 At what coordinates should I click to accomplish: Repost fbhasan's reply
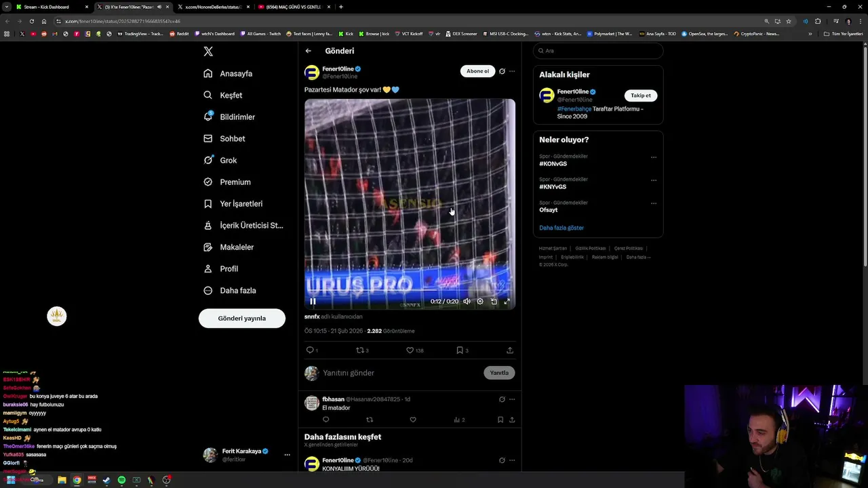(x=369, y=420)
